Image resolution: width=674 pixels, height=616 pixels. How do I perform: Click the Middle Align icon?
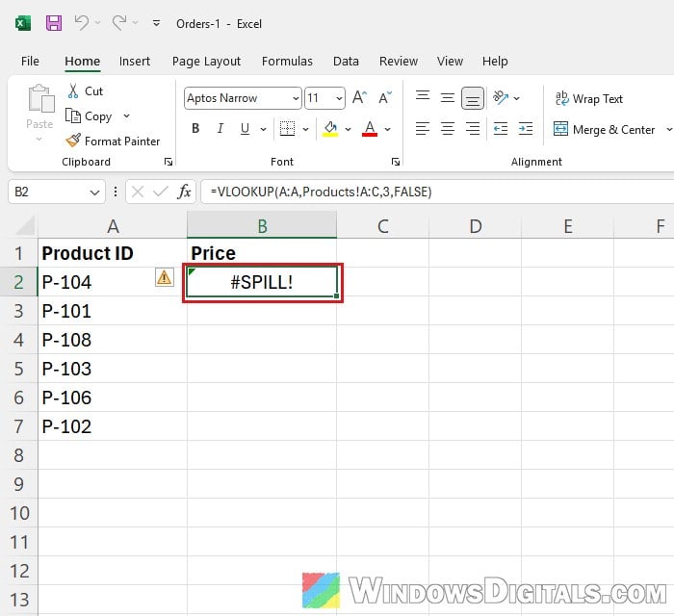point(448,98)
